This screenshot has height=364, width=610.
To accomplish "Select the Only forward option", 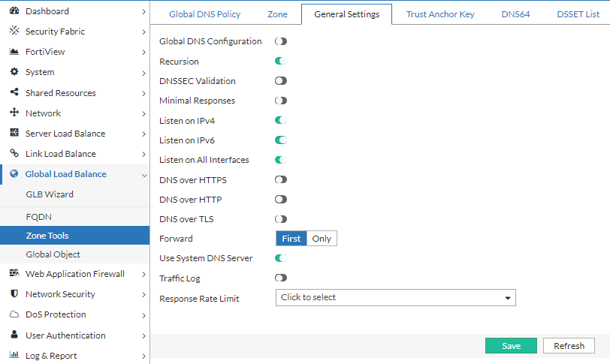I will [x=322, y=239].
